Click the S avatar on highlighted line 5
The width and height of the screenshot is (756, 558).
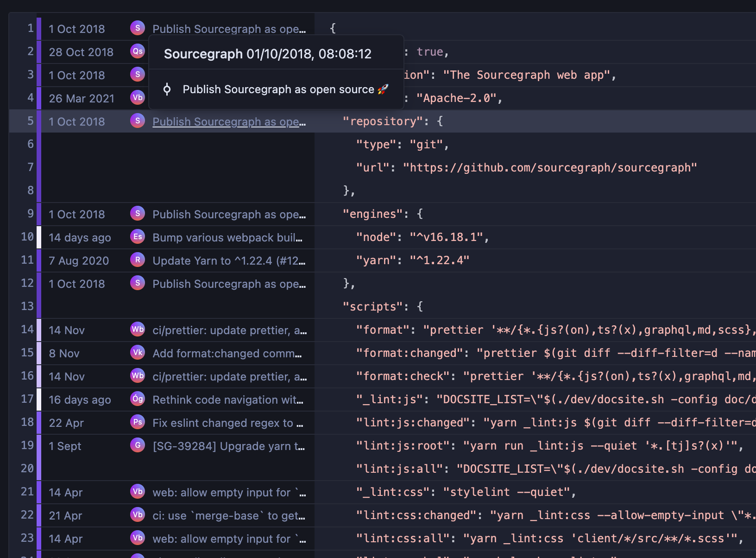click(x=138, y=120)
